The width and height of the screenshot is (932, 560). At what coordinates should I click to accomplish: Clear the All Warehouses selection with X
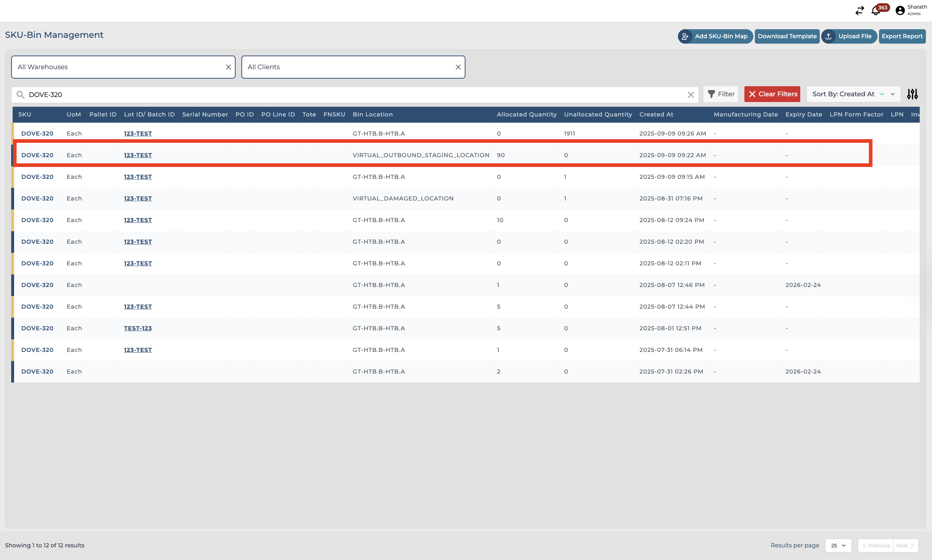228,67
